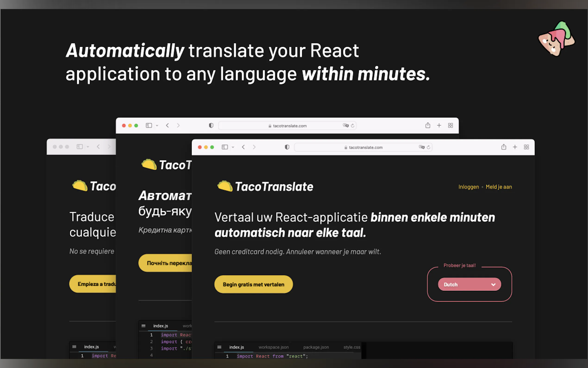This screenshot has height=368, width=588.
Task: Open a new tab with the plus icon in the front browser
Action: [515, 147]
